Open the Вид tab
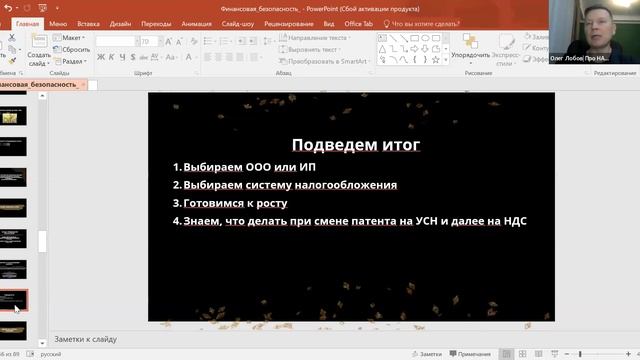Screen dimensions: 640x360 pos(329,24)
